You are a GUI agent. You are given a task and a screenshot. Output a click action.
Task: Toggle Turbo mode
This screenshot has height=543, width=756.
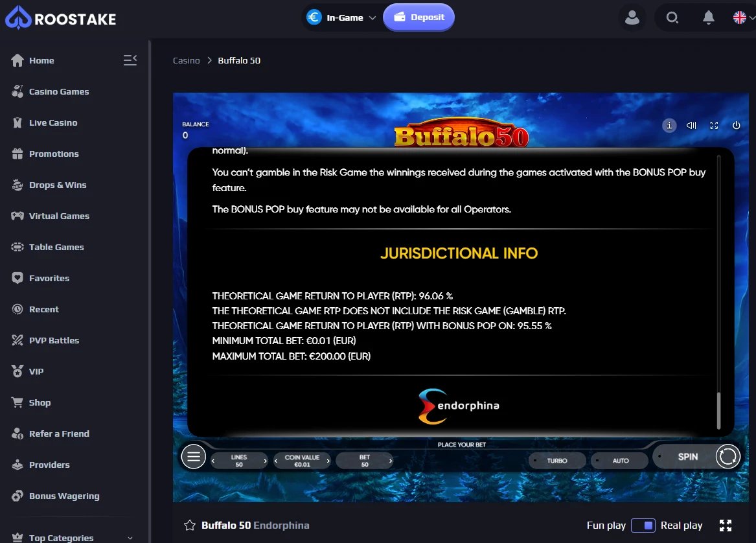click(557, 461)
